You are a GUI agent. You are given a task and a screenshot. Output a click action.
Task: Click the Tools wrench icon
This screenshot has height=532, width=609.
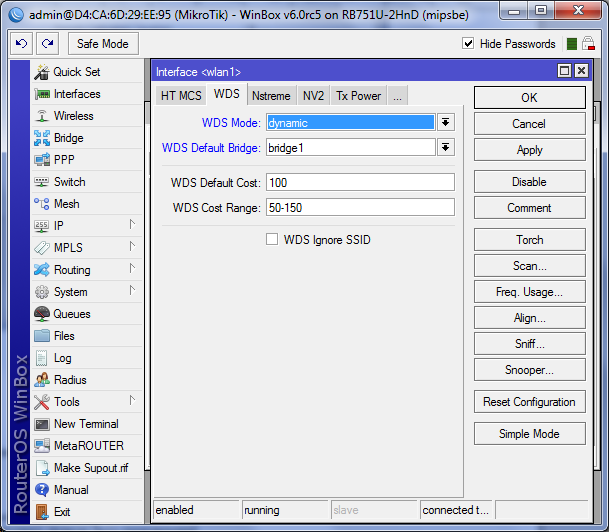point(42,402)
